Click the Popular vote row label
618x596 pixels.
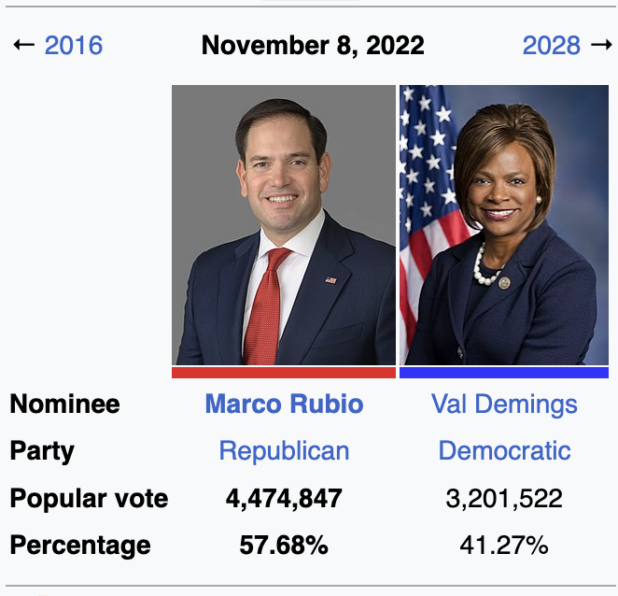click(x=89, y=498)
